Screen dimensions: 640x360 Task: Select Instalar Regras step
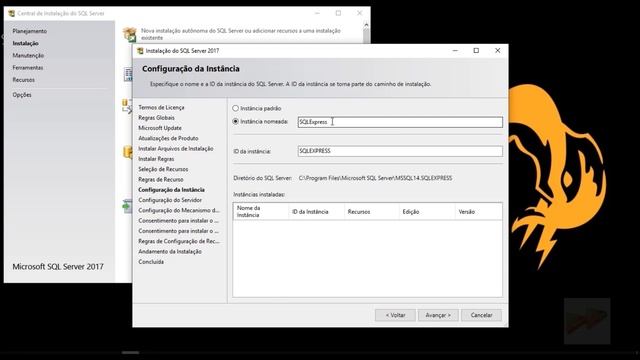click(156, 159)
